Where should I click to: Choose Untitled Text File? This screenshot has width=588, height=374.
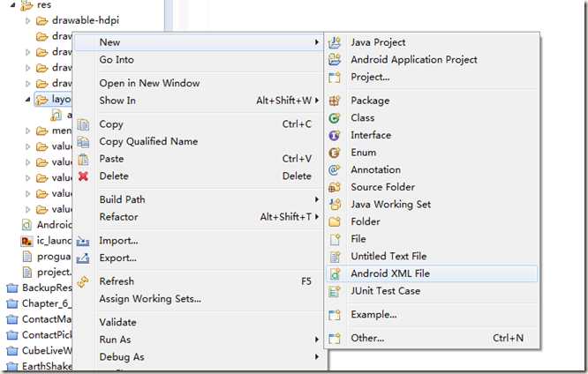tap(388, 257)
